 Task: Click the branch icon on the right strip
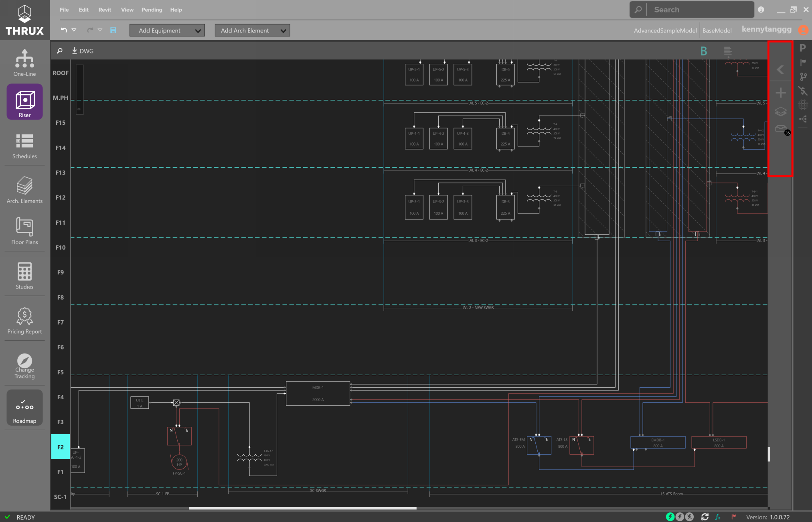pos(802,76)
